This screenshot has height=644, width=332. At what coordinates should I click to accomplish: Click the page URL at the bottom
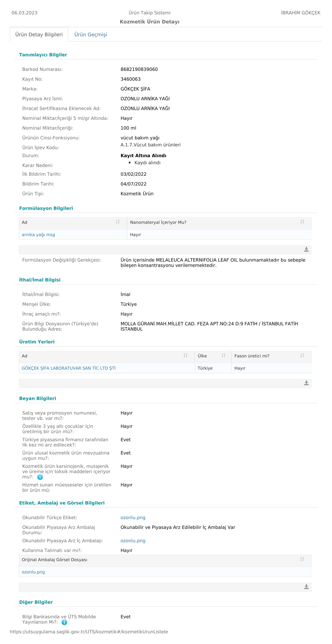pyautogui.click(x=89, y=632)
